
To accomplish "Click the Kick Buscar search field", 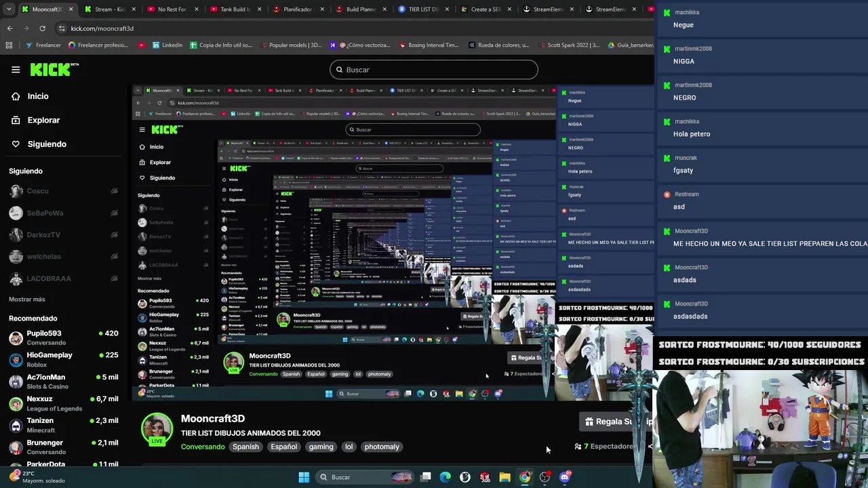I will (x=434, y=69).
